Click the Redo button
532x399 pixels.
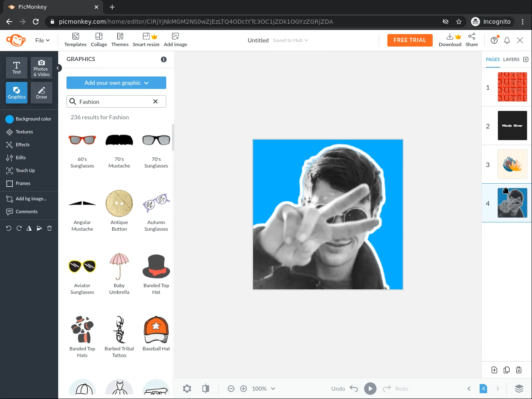click(395, 389)
